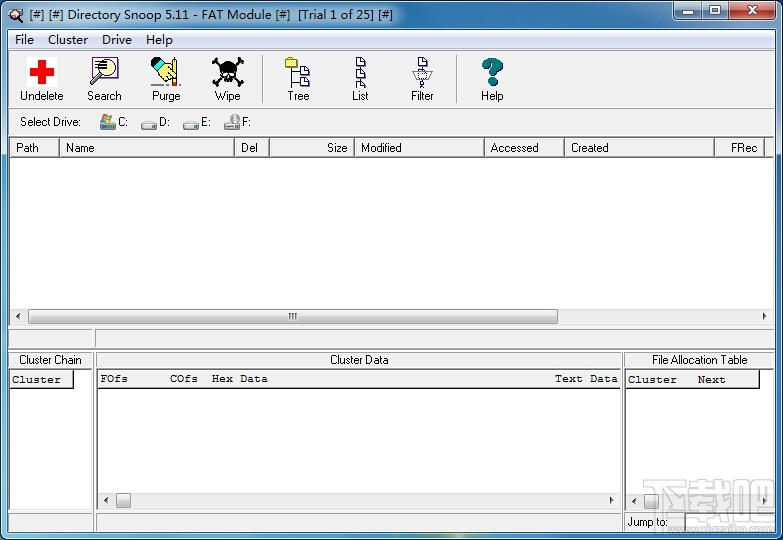Click the Directory Snoop title bar app icon
The height and width of the screenshot is (540, 783).
click(16, 15)
